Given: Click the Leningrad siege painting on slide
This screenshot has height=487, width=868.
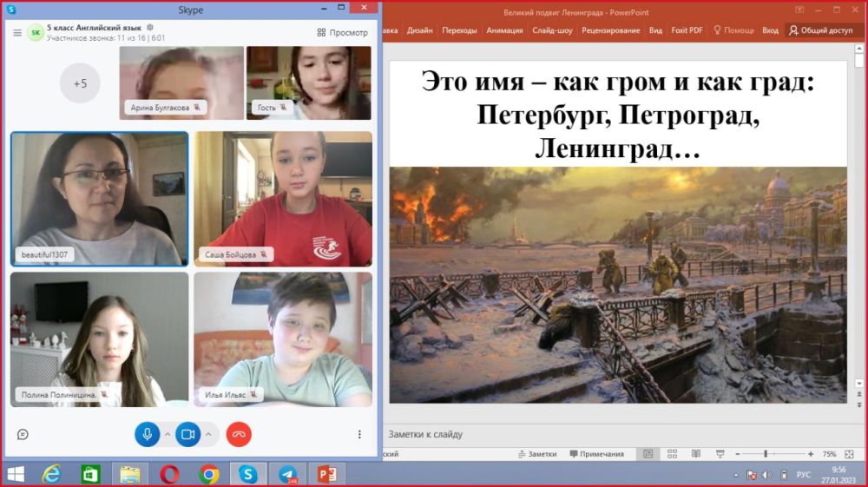Looking at the screenshot, I should (x=618, y=285).
